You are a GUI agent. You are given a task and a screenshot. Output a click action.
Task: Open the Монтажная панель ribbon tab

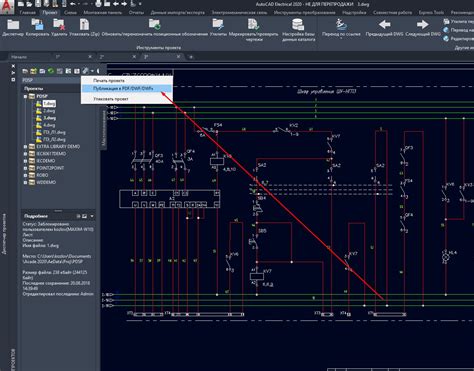tap(103, 13)
